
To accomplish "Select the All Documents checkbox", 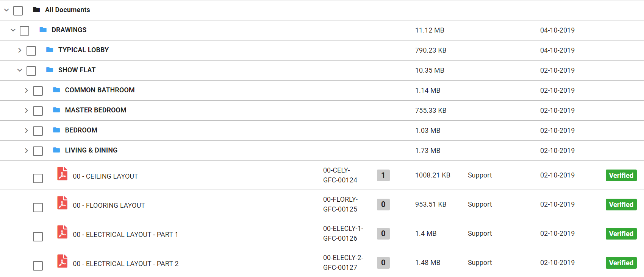I will 18,11.
